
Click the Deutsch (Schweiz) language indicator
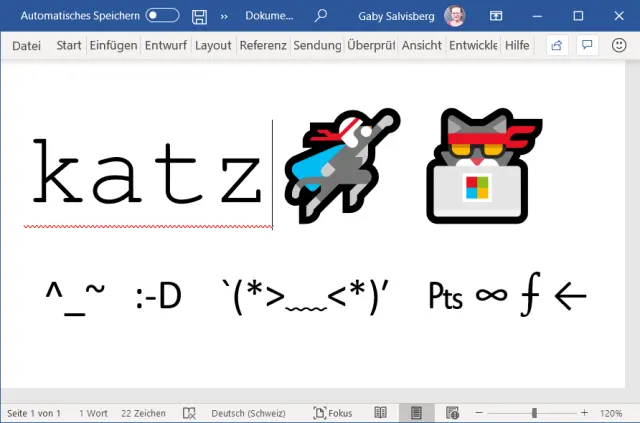coord(248,413)
